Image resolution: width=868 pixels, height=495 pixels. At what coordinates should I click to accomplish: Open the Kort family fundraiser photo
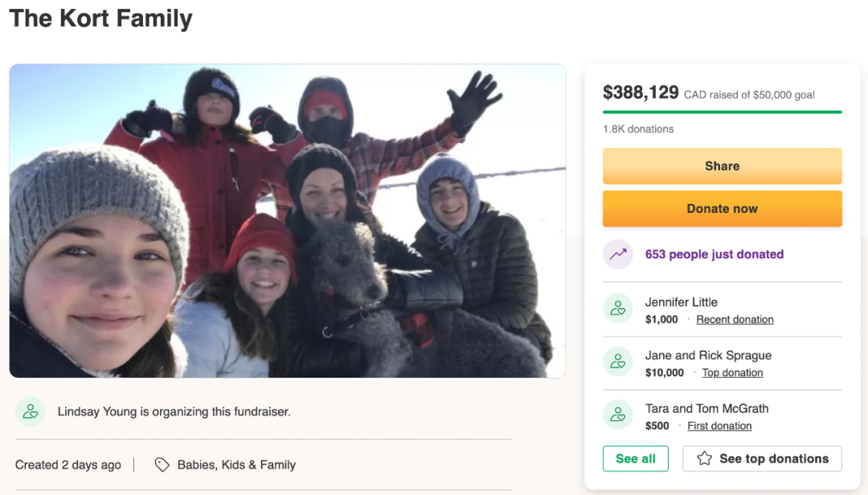[288, 221]
